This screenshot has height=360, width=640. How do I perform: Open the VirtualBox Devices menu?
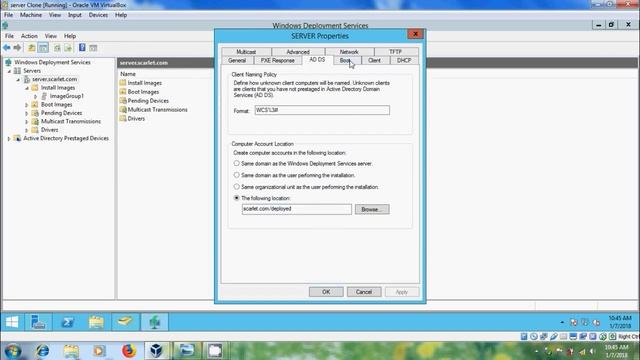coord(98,15)
